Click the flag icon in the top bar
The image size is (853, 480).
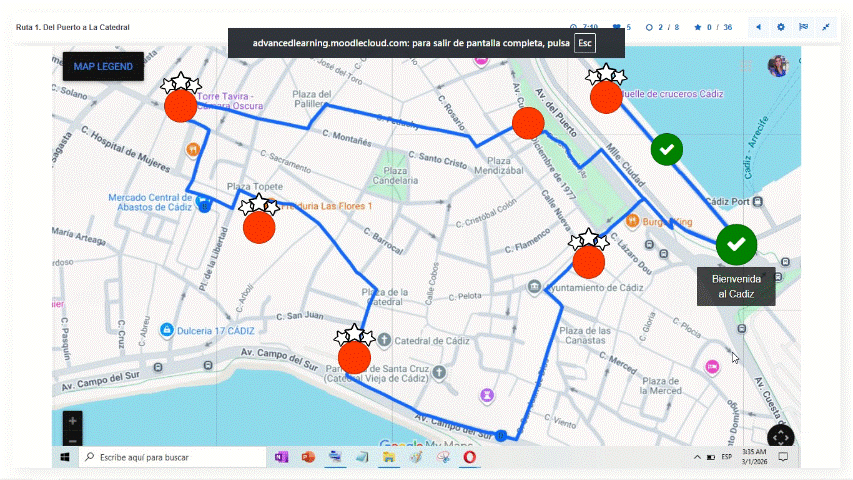tap(803, 27)
